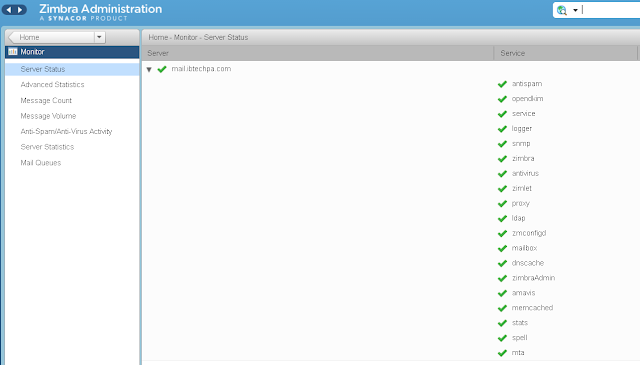Click the green check icon beside opendkim
Screen dimensions: 640x365
pos(502,99)
